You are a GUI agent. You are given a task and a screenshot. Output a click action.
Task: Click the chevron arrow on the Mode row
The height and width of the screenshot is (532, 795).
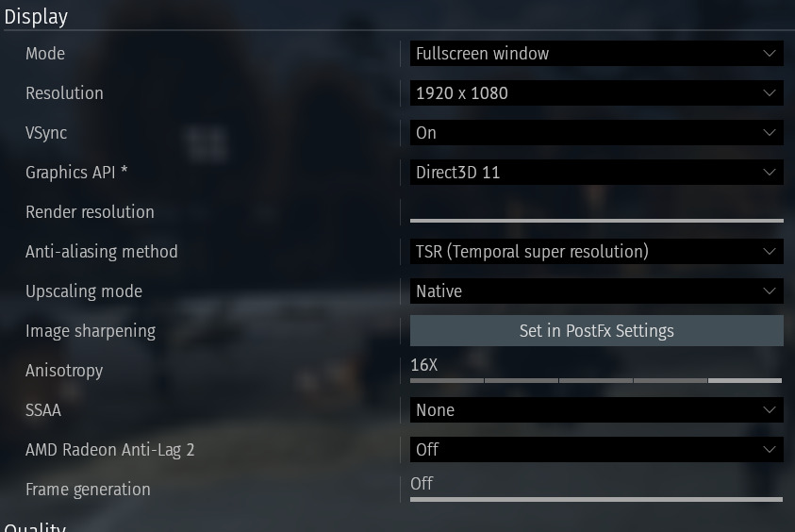click(x=770, y=54)
